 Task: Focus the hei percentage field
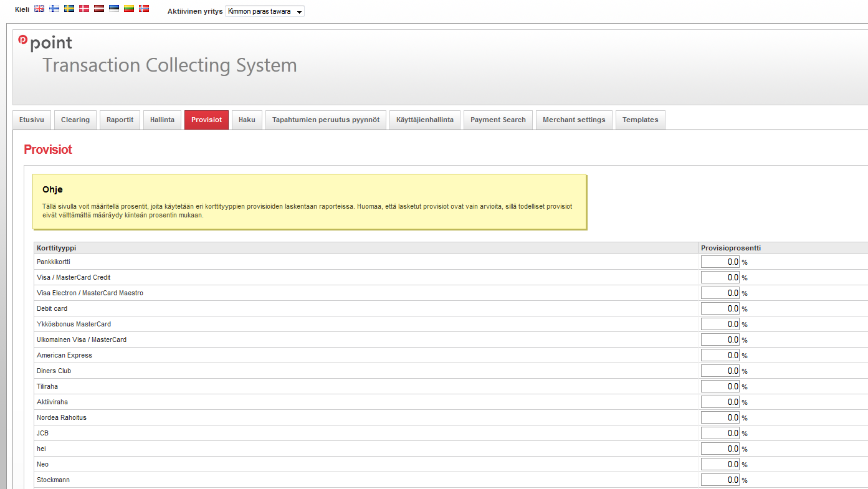[x=720, y=449]
